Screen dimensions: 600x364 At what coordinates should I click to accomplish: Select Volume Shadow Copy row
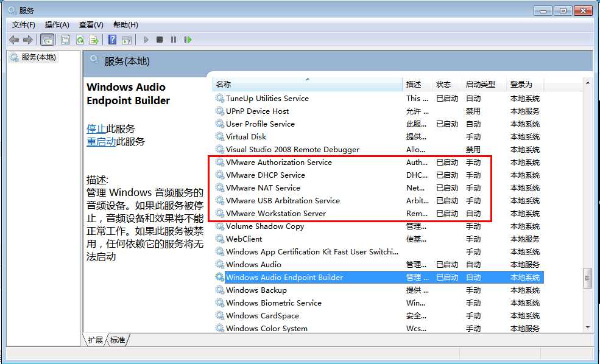pos(379,226)
